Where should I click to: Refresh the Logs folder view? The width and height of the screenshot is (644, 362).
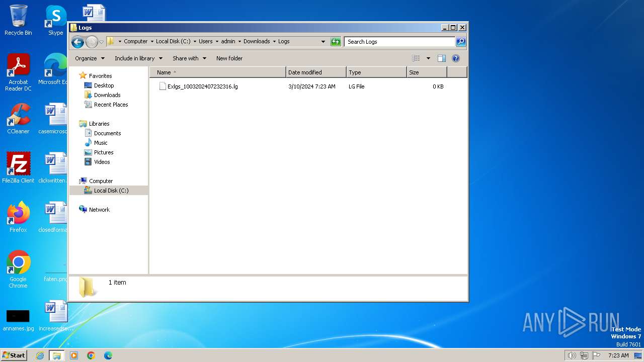point(336,42)
